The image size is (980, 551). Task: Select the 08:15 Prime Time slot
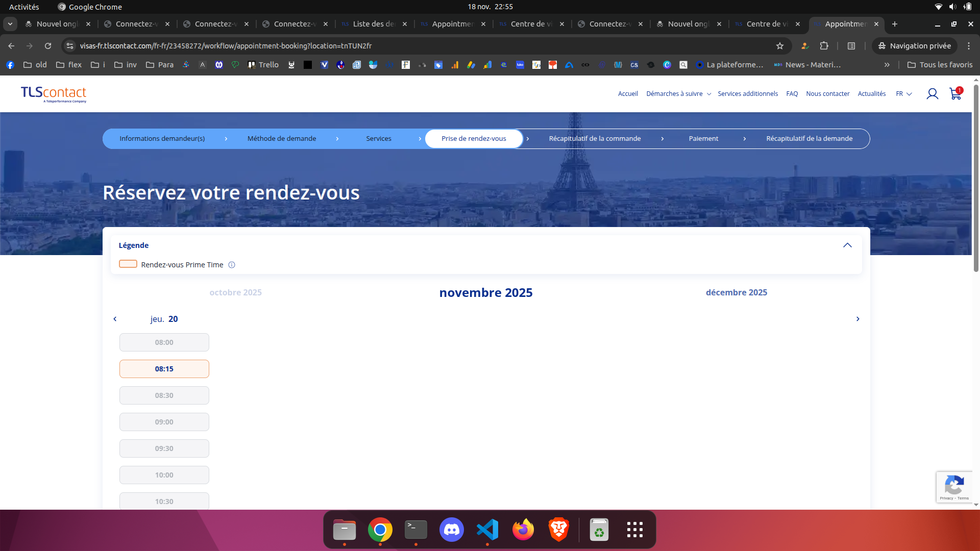[x=164, y=369]
